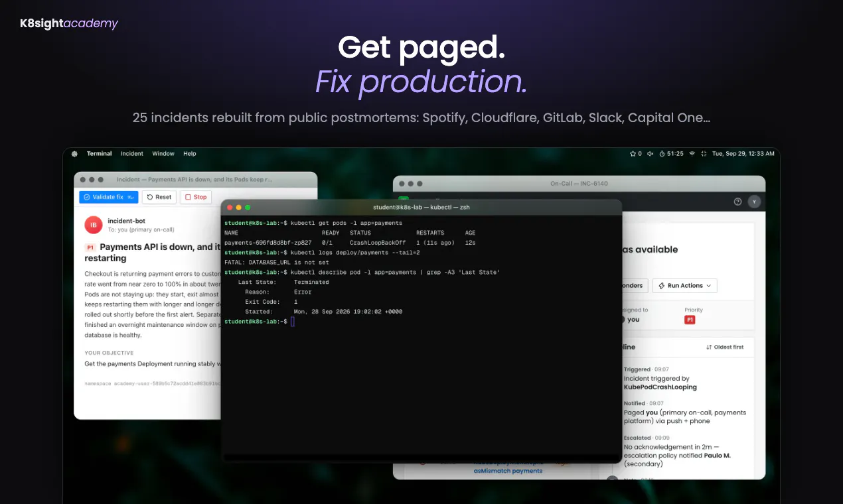Click the namespace academy-user text

click(153, 383)
